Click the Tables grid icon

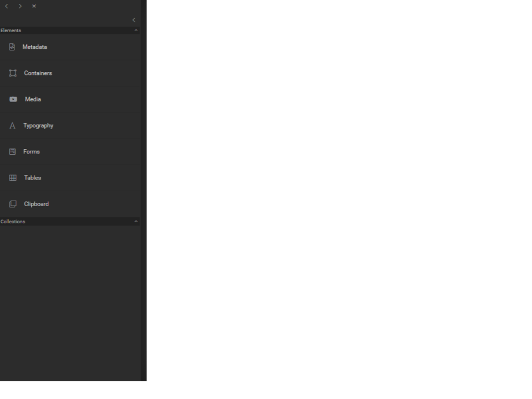pos(13,178)
